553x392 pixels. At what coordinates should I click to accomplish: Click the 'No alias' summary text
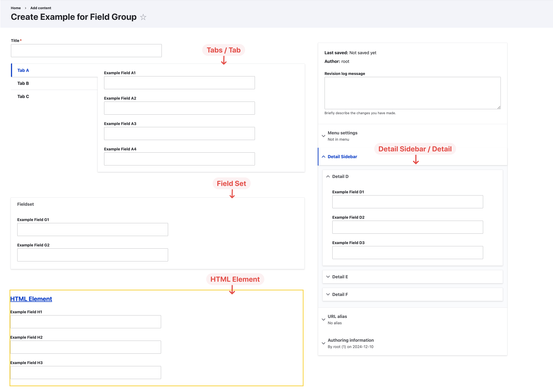pyautogui.click(x=335, y=323)
